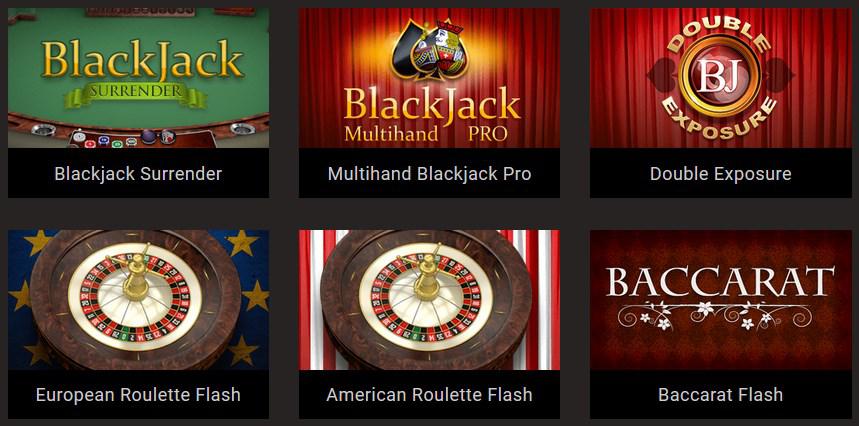This screenshot has height=426, width=859.
Task: Open the American Roulette Flash label
Action: click(x=429, y=394)
